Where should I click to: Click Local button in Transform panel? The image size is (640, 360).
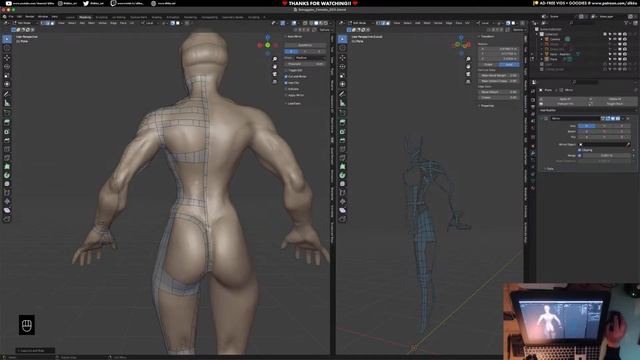click(509, 64)
